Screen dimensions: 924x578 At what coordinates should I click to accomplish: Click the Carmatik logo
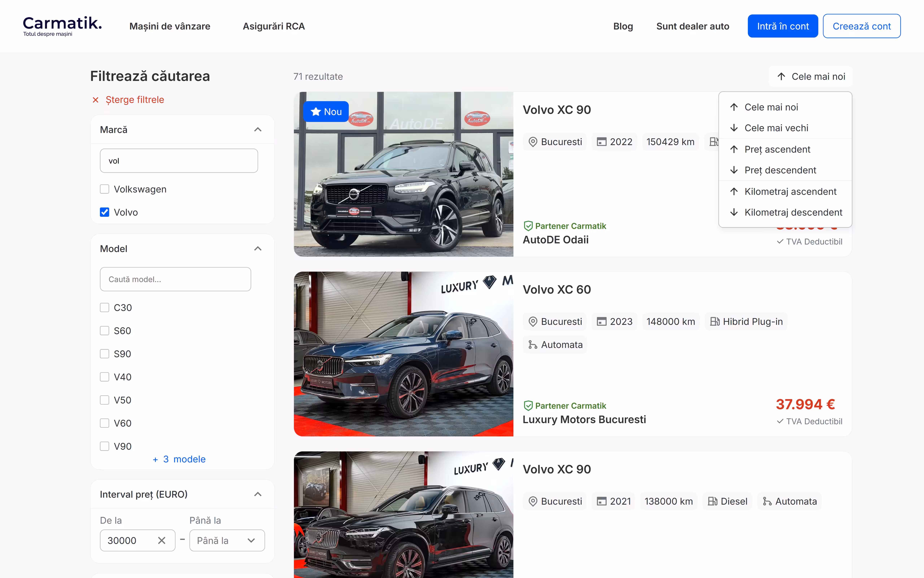click(x=63, y=26)
